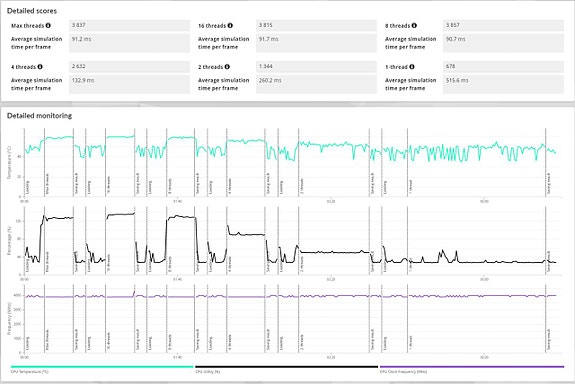The height and width of the screenshot is (384, 575).
Task: Click the 132.9 ms simulation time field
Action: click(x=129, y=84)
